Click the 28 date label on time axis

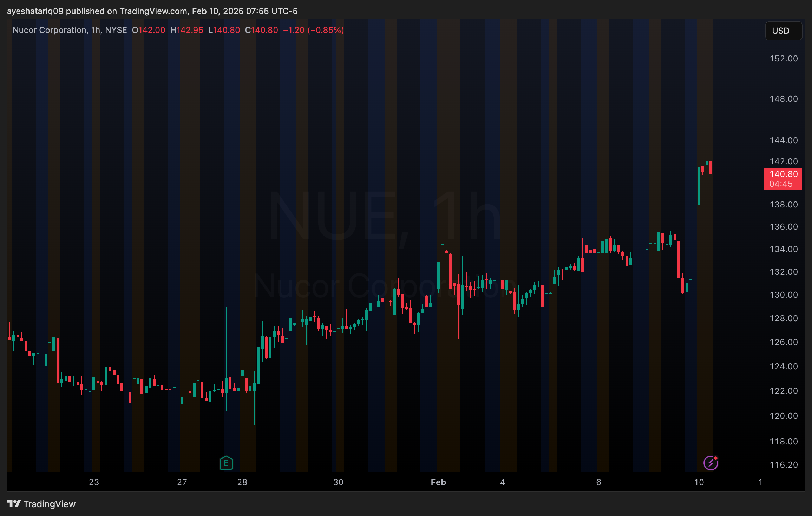coord(242,482)
